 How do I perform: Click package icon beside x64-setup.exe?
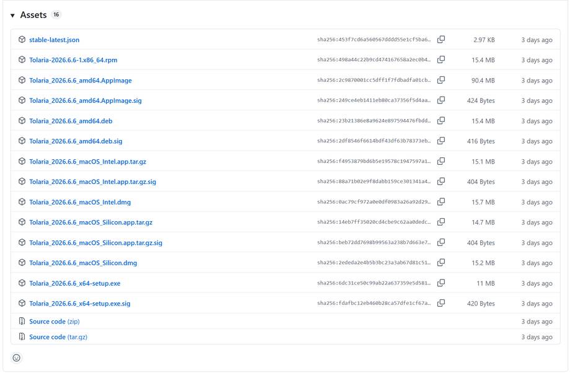pyautogui.click(x=22, y=283)
